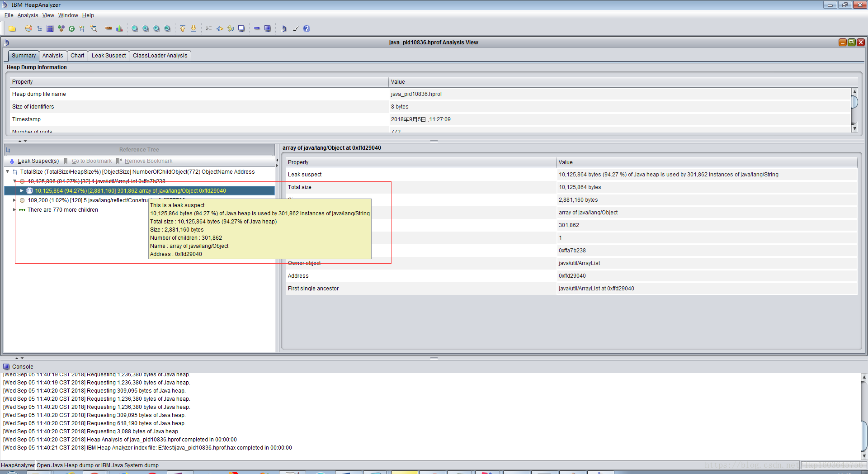This screenshot has width=868, height=474.
Task: Click the divider arrows above the Console
Action: [19, 358]
